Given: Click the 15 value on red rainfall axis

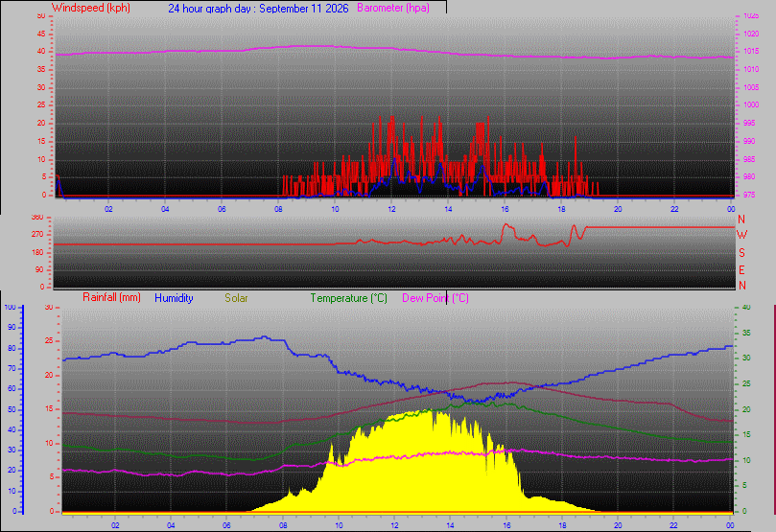Looking at the screenshot, I should 49,409.
